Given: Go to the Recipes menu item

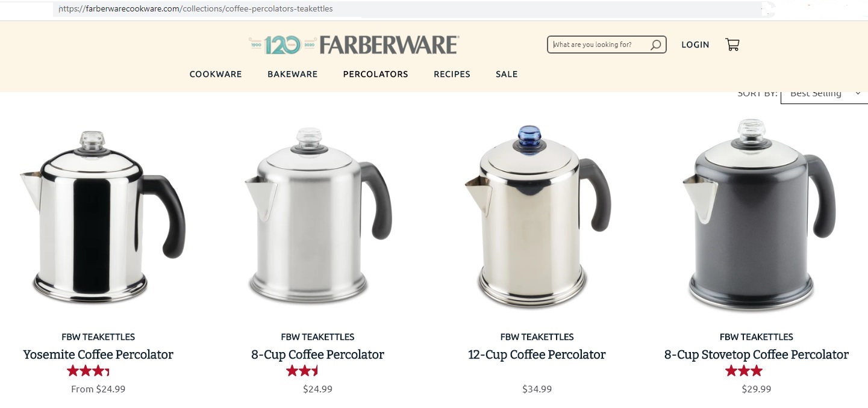Looking at the screenshot, I should click(x=452, y=74).
